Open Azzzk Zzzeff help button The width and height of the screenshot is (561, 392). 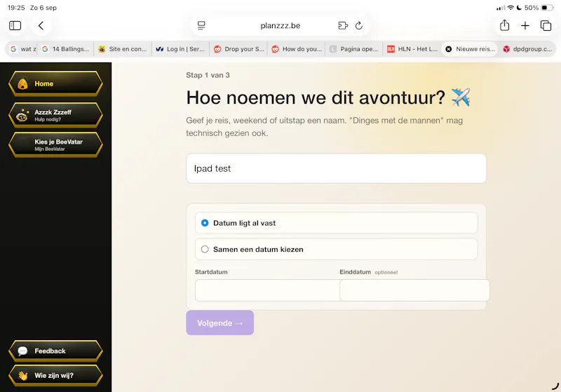(x=56, y=115)
